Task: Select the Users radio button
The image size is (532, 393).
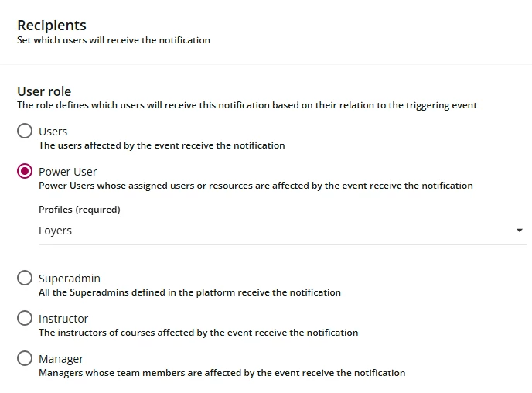Action: (x=25, y=131)
